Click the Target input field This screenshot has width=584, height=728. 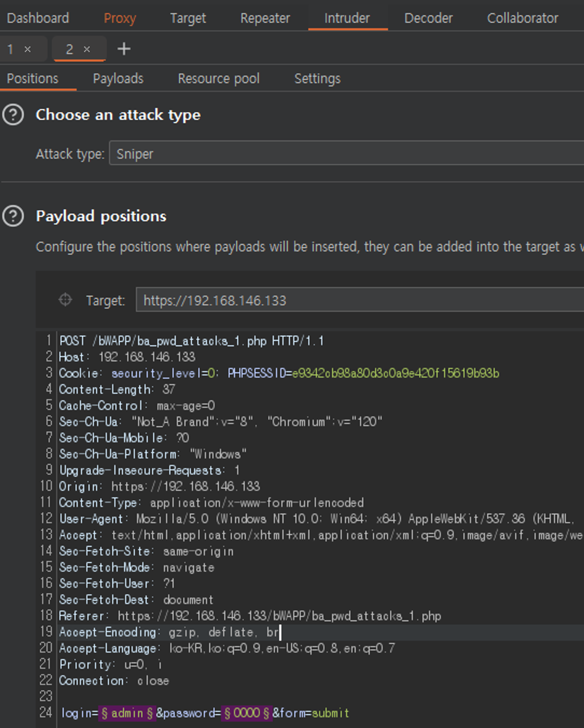[359, 300]
